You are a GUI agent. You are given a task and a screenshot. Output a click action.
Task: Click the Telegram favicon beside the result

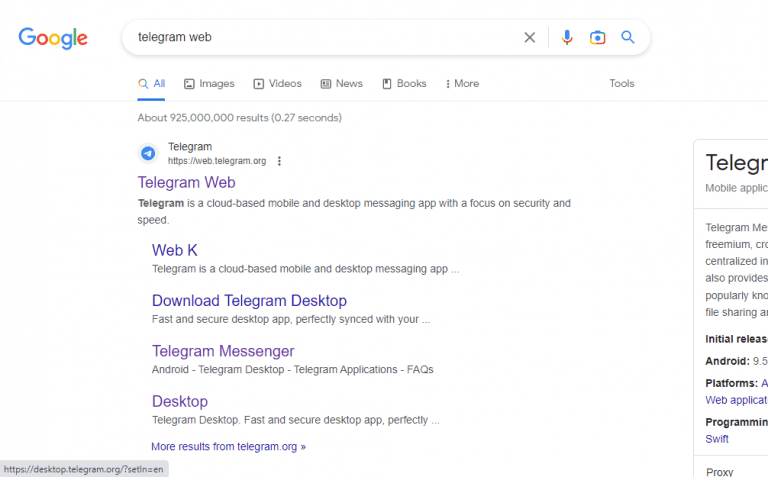click(x=148, y=153)
